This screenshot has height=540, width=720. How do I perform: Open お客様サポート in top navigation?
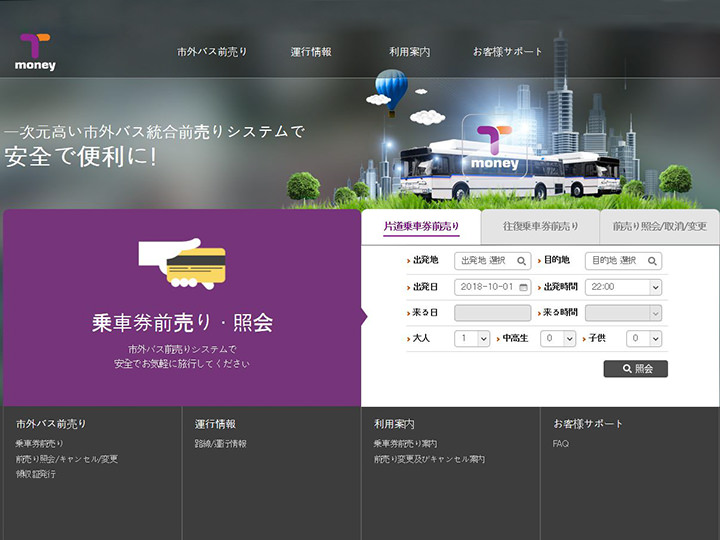pyautogui.click(x=507, y=52)
